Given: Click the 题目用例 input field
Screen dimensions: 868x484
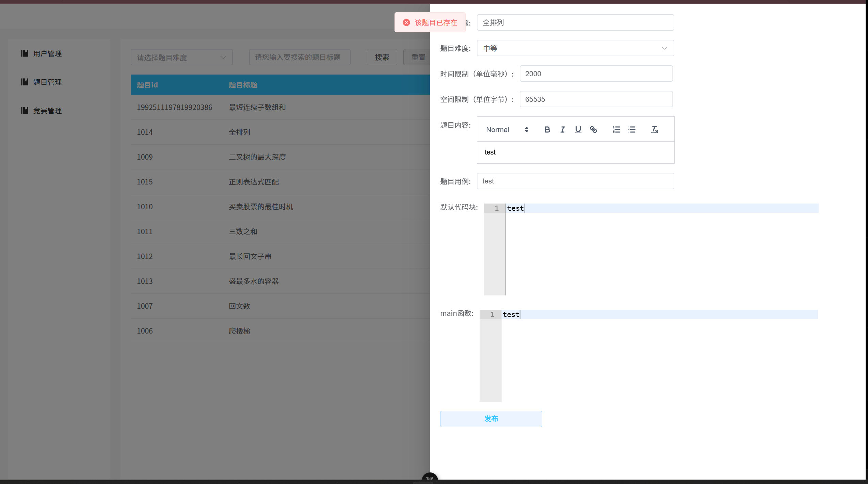Looking at the screenshot, I should [575, 181].
